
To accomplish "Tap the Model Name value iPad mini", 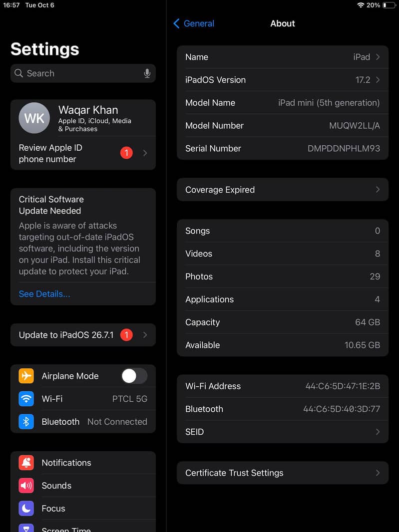I will pos(329,103).
